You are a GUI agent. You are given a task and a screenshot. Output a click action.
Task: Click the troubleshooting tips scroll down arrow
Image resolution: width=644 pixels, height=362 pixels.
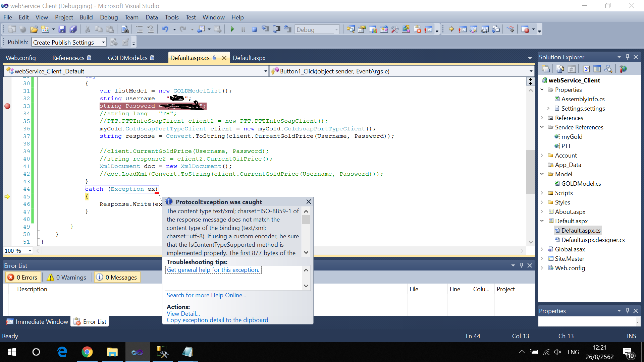click(306, 286)
